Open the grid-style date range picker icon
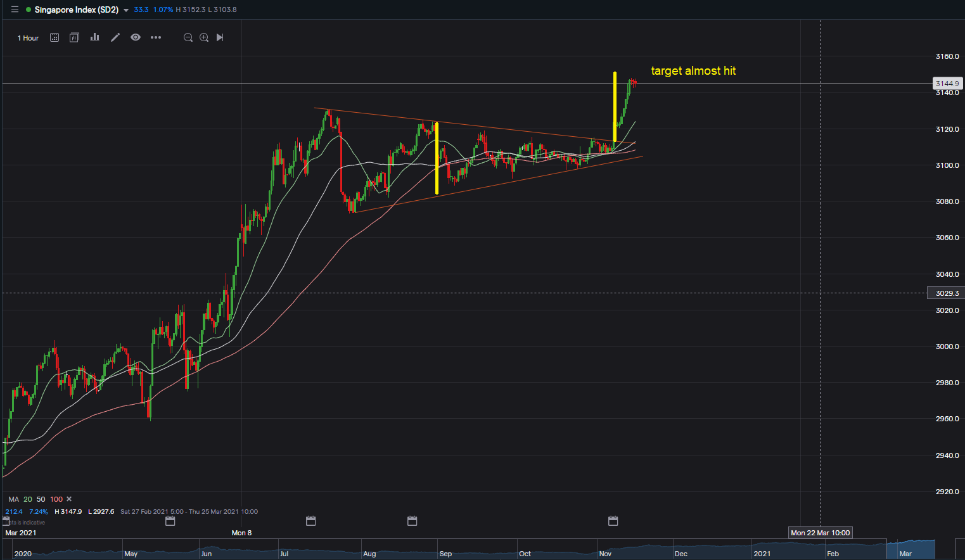This screenshot has height=560, width=965. click(x=54, y=37)
